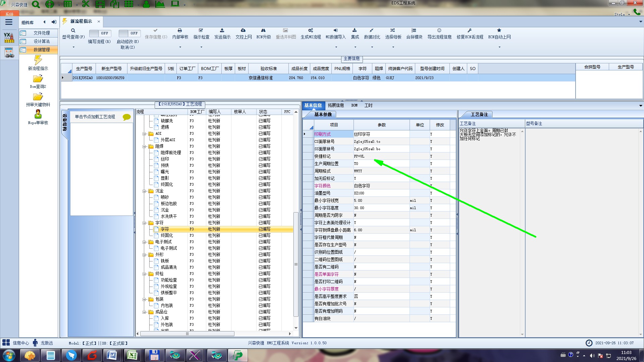Switch to the 拓展信息 tab
644x362 pixels.
click(x=336, y=105)
